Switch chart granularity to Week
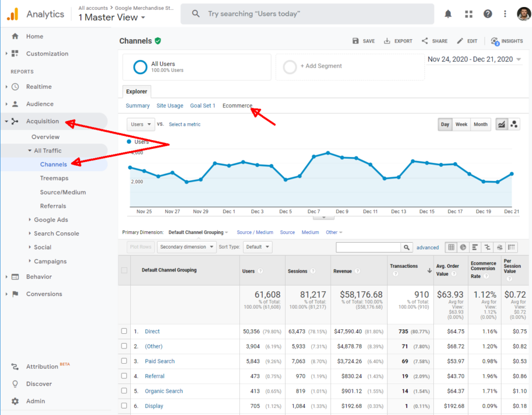Screen dimensions: 532x415 [461, 124]
